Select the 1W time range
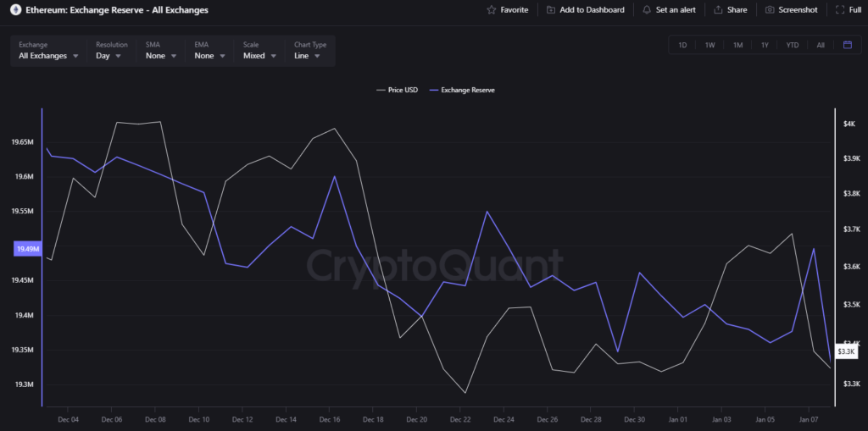The width and height of the screenshot is (868, 431). [710, 46]
